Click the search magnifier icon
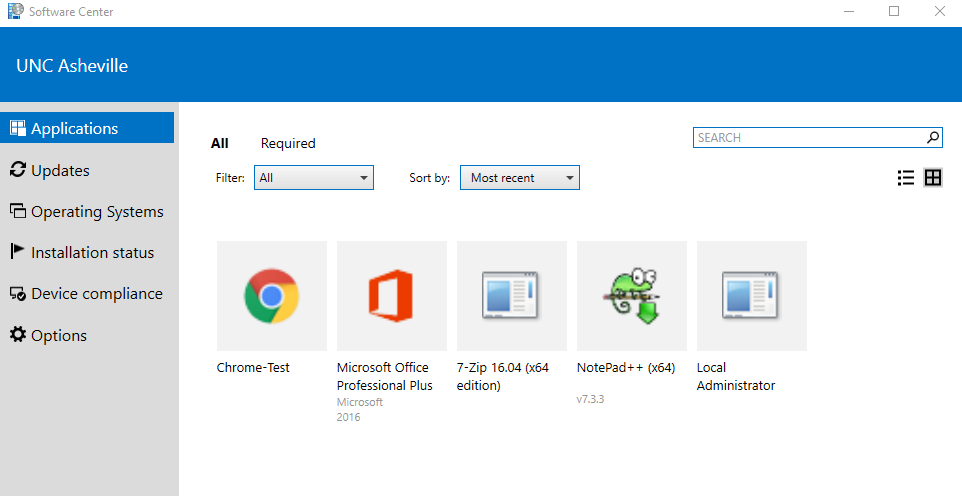The height and width of the screenshot is (496, 962). (x=932, y=138)
